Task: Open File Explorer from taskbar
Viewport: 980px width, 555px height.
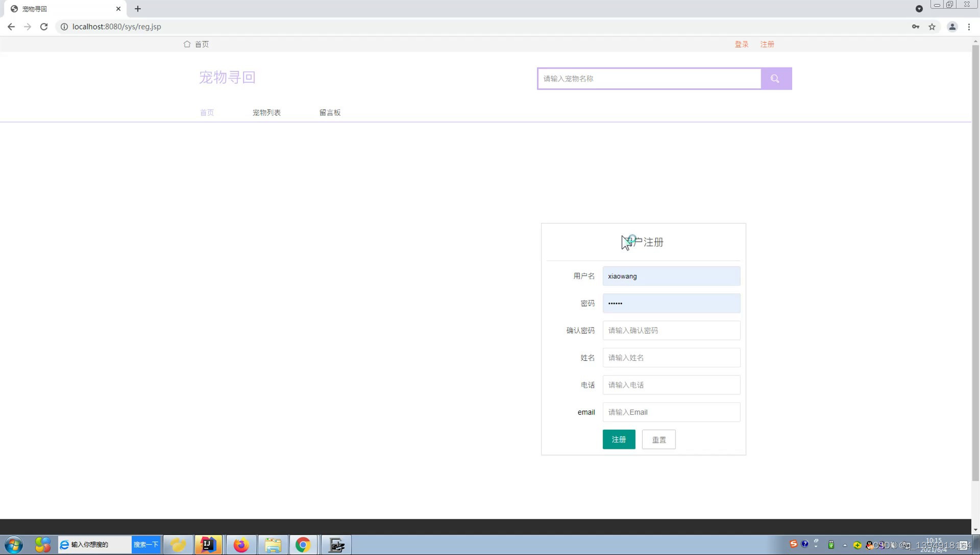Action: (273, 545)
